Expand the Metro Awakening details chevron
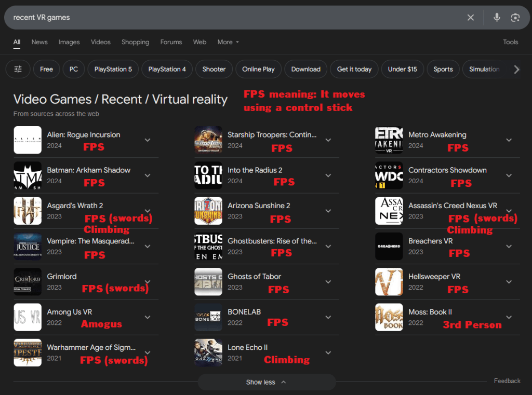 [x=509, y=140]
